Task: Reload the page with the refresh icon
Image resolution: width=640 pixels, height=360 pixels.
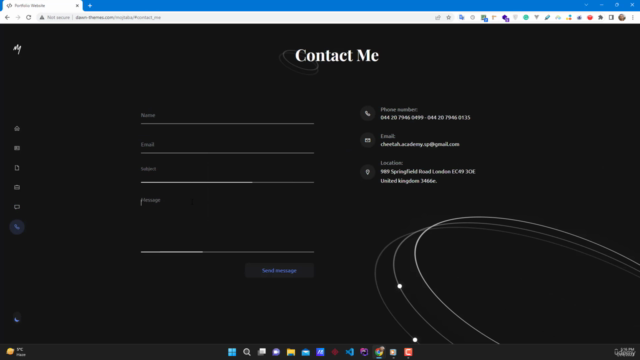Action: click(x=29, y=17)
